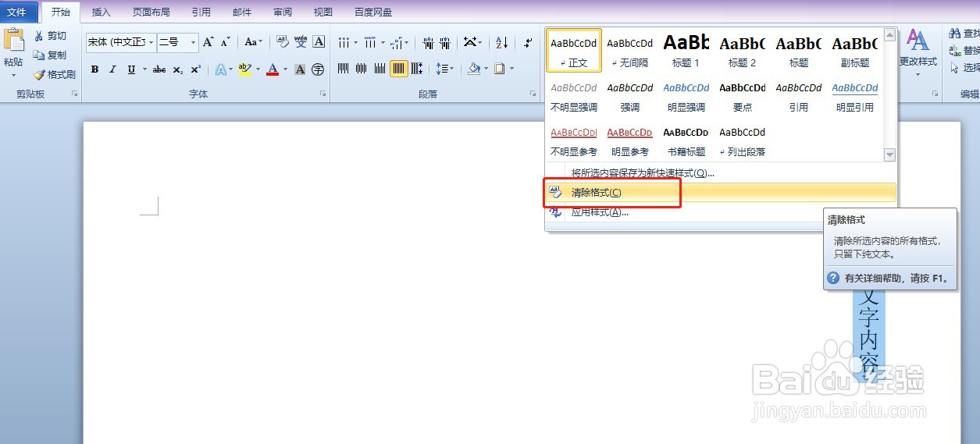Select the 正文 style thumbnail
The image size is (980, 444).
point(574,50)
